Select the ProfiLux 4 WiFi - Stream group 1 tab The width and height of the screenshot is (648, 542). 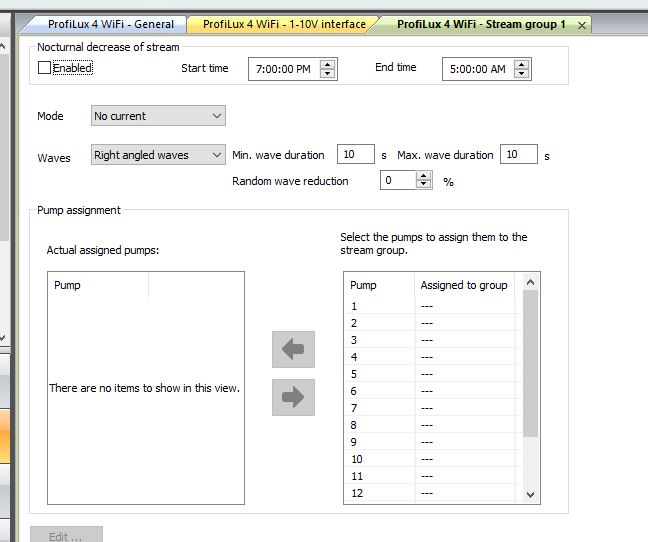(481, 24)
